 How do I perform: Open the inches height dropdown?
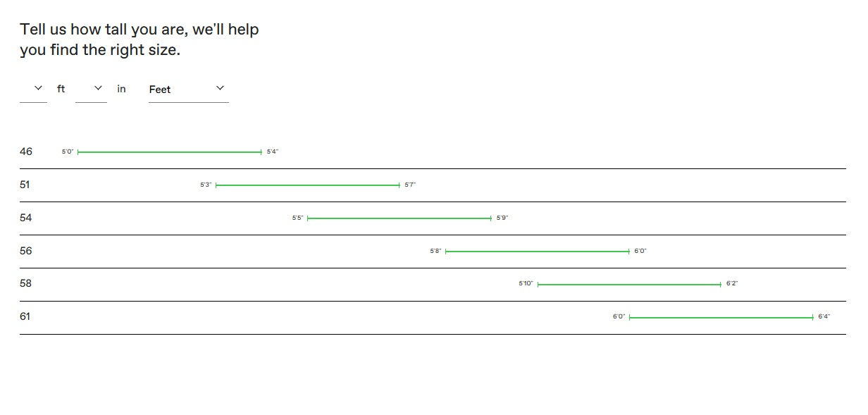pyautogui.click(x=91, y=89)
